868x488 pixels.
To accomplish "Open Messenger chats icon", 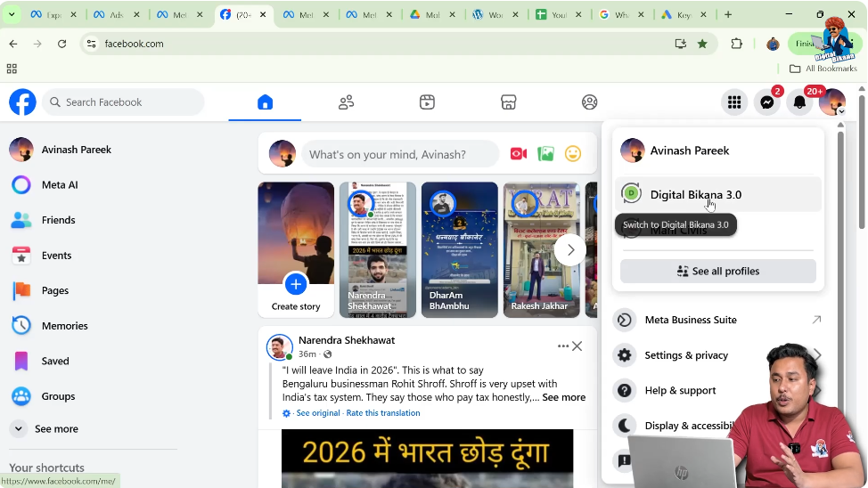I will click(x=766, y=102).
